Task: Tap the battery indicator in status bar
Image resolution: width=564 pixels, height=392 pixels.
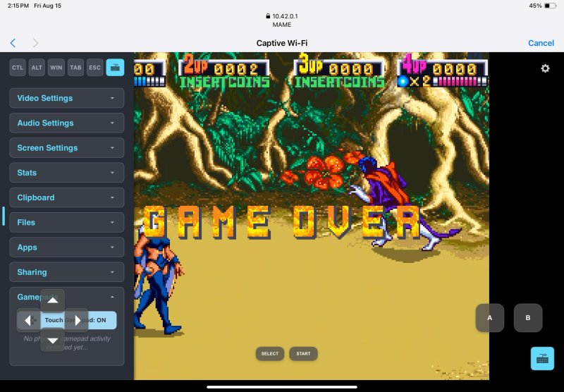Action: tap(550, 6)
